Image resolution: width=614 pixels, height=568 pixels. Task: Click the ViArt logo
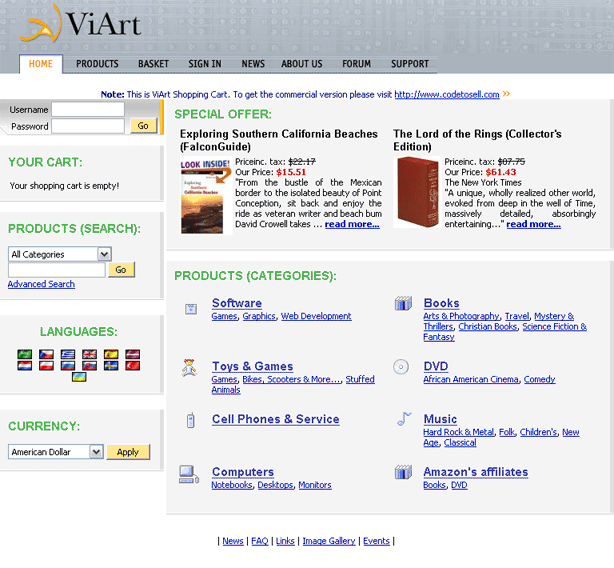coord(81,24)
